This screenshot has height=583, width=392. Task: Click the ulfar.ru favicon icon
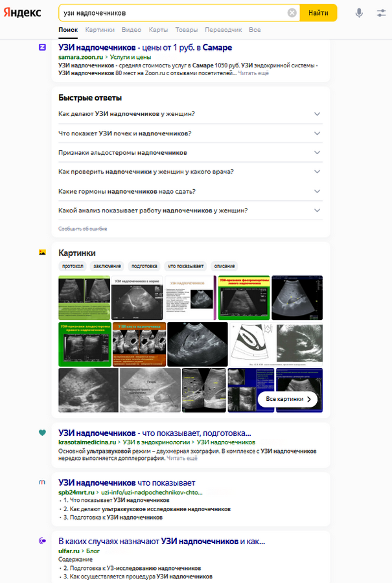[x=42, y=541]
